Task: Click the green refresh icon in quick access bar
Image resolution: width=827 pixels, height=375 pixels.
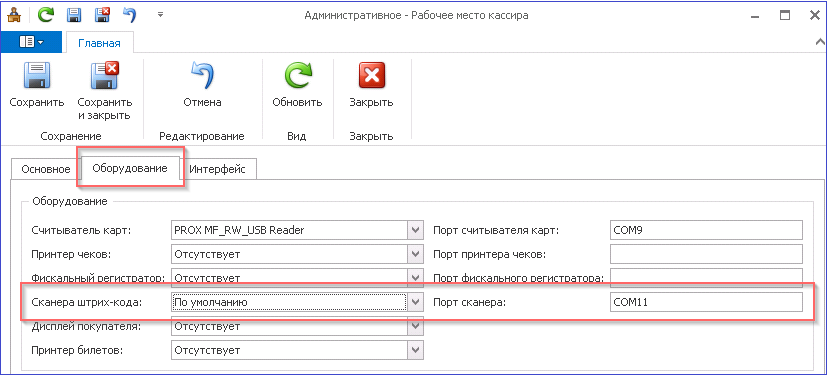Action: tap(46, 15)
